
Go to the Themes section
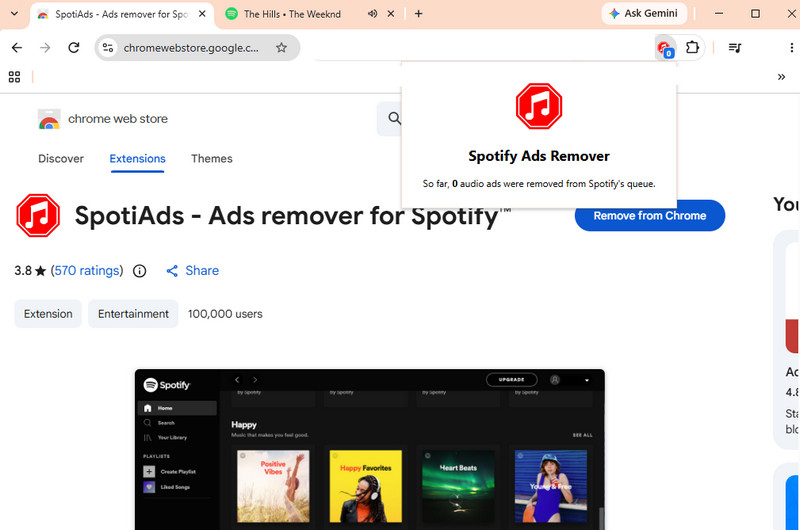[212, 159]
